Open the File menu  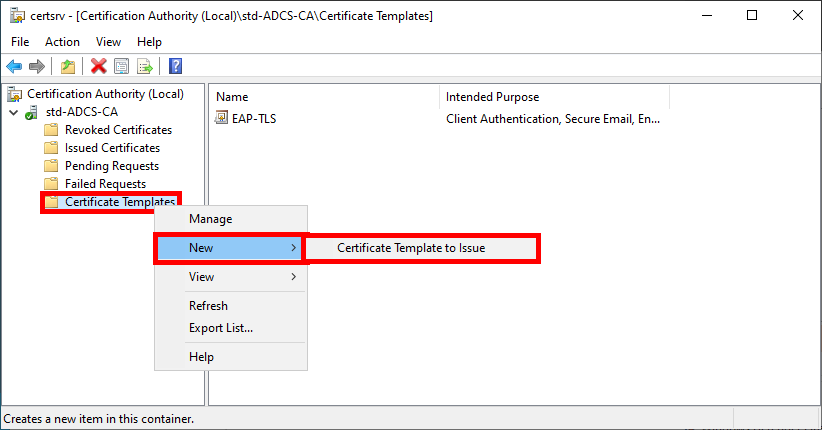click(x=20, y=42)
